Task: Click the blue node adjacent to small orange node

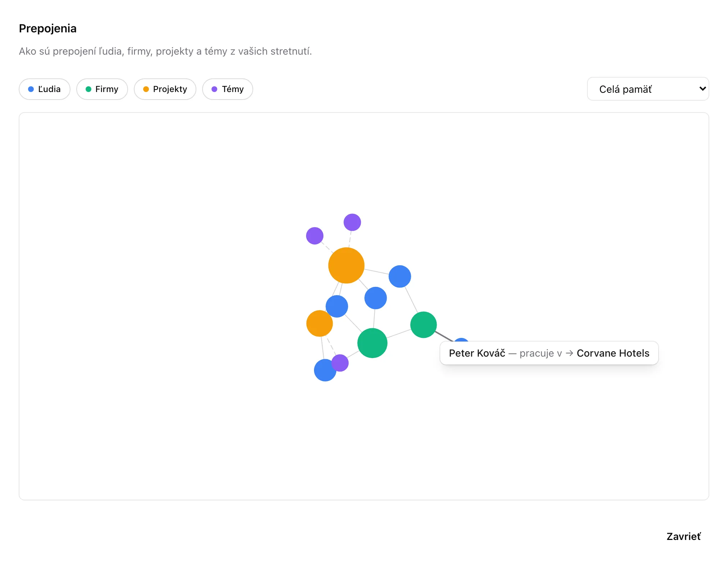Action: point(337,306)
